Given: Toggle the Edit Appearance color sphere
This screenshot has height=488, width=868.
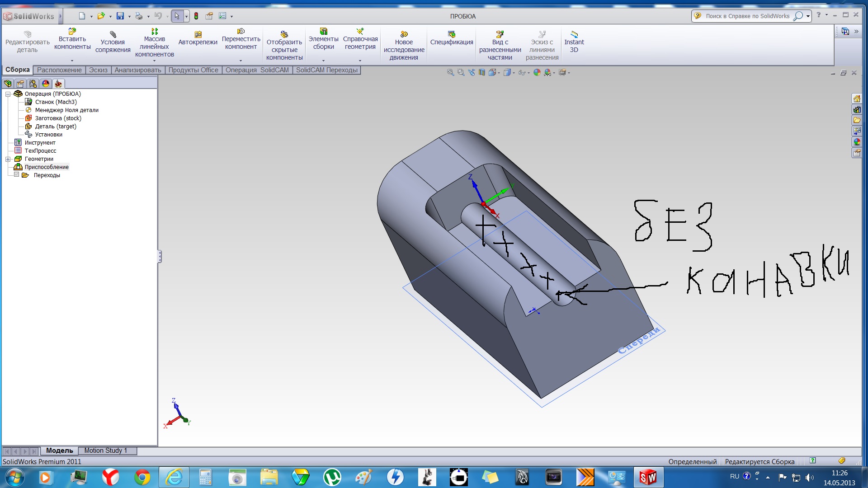Looking at the screenshot, I should 537,72.
